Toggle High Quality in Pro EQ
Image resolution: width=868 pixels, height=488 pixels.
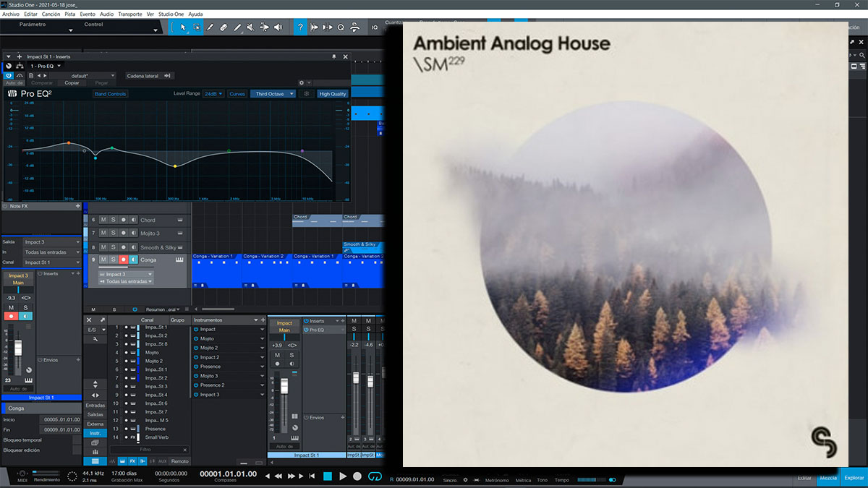pyautogui.click(x=333, y=94)
